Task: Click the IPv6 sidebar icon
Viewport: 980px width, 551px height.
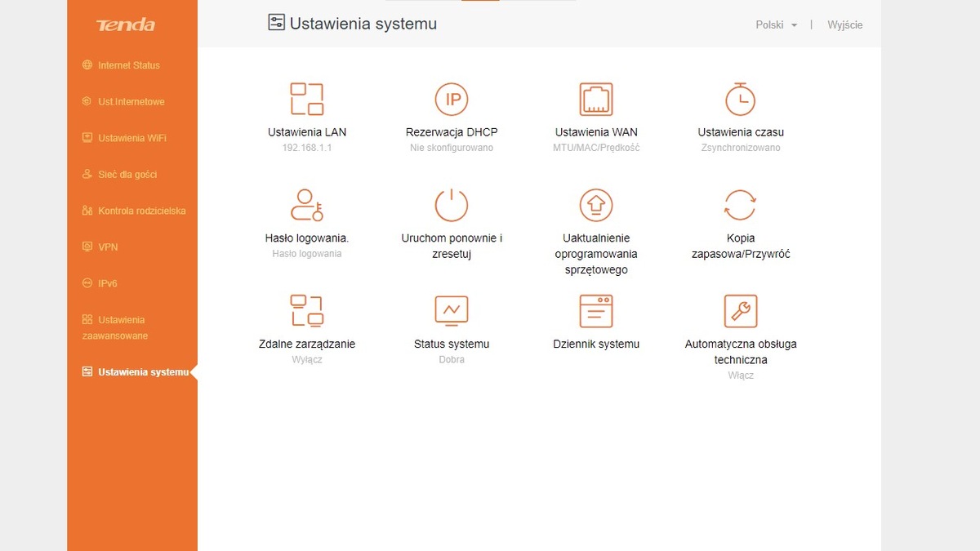Action: (87, 283)
